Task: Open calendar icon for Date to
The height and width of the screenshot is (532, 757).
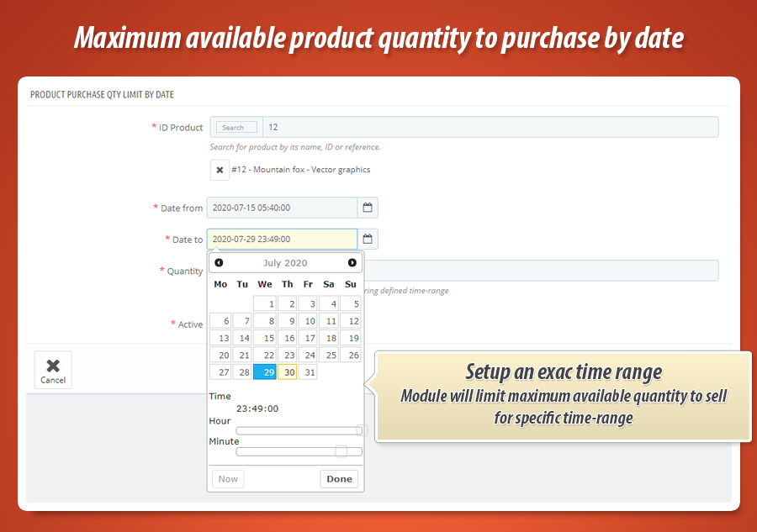Action: pyautogui.click(x=368, y=240)
